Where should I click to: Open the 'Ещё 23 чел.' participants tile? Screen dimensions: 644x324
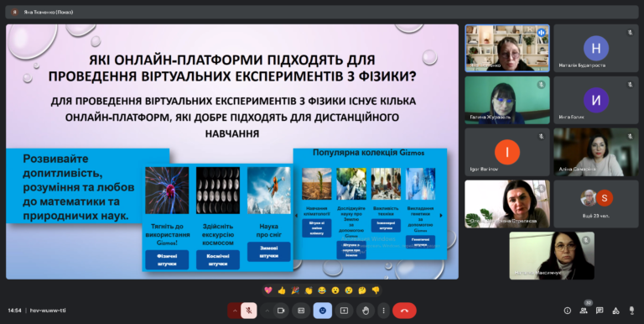(x=596, y=204)
